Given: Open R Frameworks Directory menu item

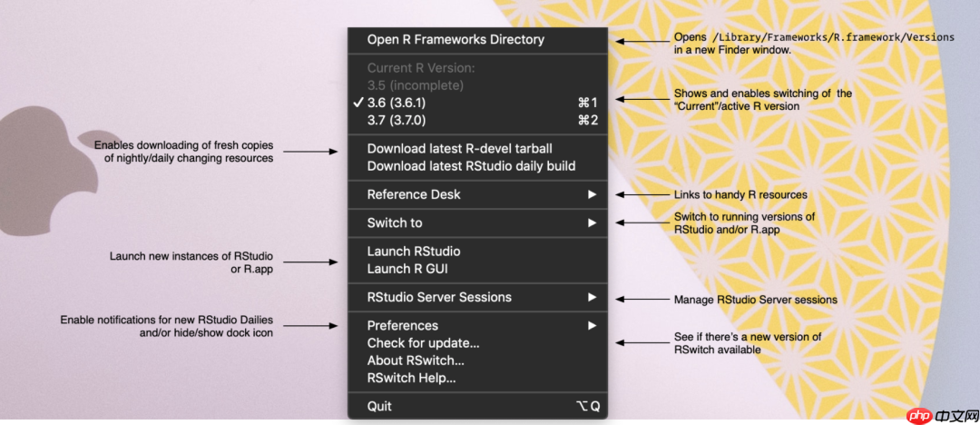Looking at the screenshot, I should pos(477,39).
